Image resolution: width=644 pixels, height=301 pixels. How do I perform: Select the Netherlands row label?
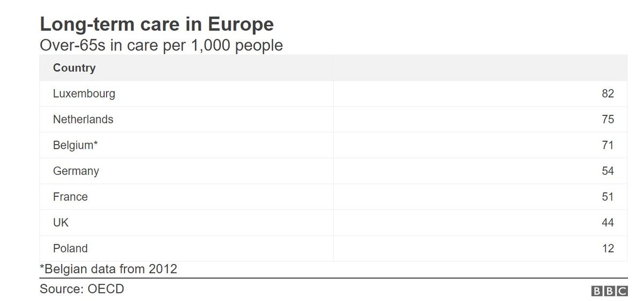click(x=83, y=120)
